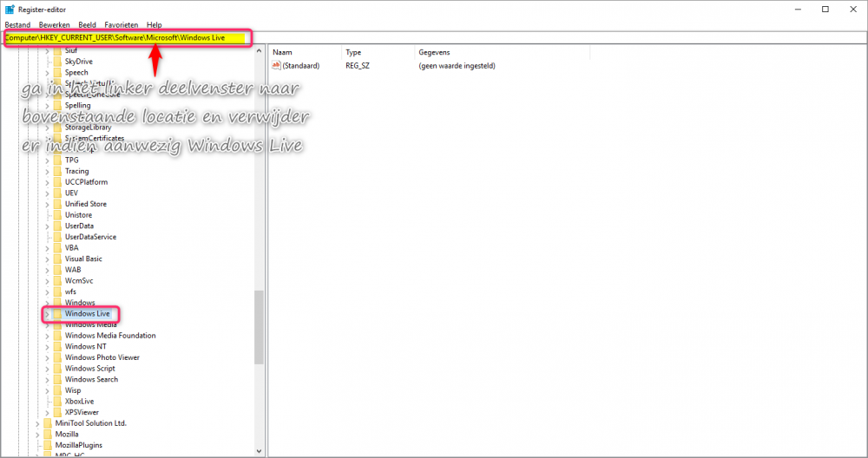
Task: Expand the Visual Basic key
Action: click(47, 258)
